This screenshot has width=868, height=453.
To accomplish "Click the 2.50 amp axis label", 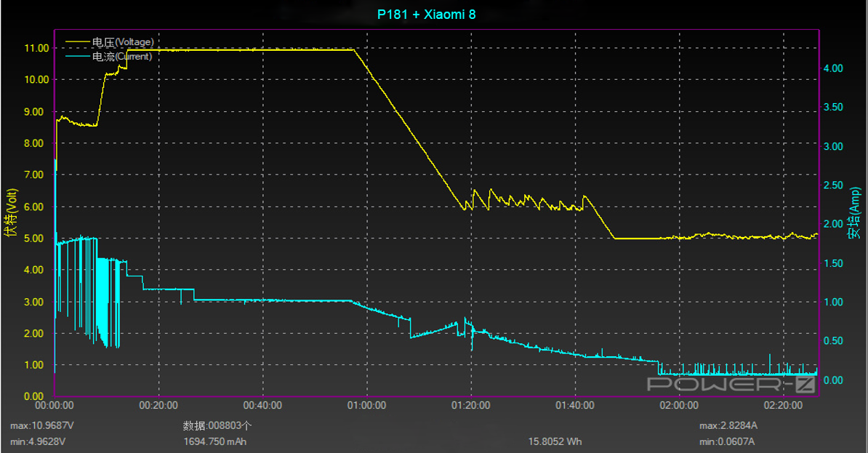I will [x=833, y=185].
